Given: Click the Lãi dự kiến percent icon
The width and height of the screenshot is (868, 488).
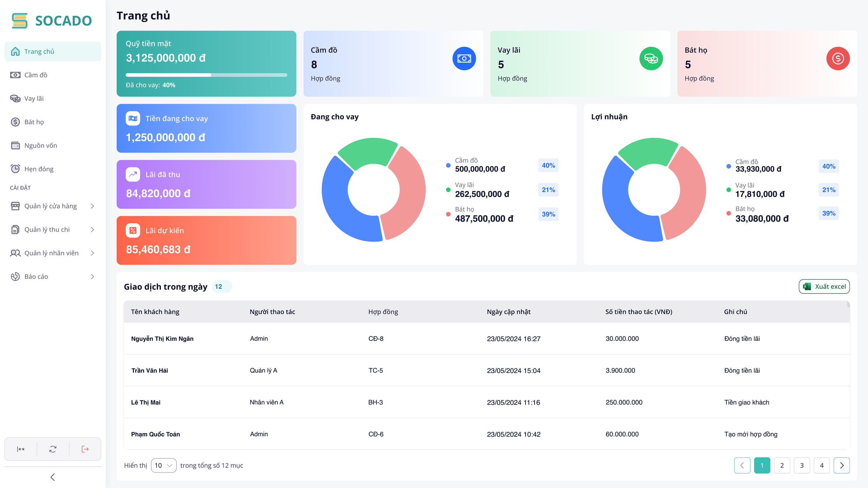Looking at the screenshot, I should click(133, 231).
